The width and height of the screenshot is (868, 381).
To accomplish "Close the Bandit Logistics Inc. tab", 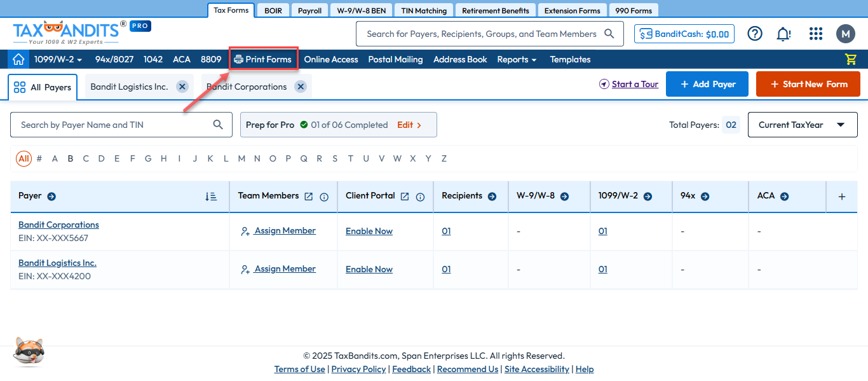I will (182, 87).
